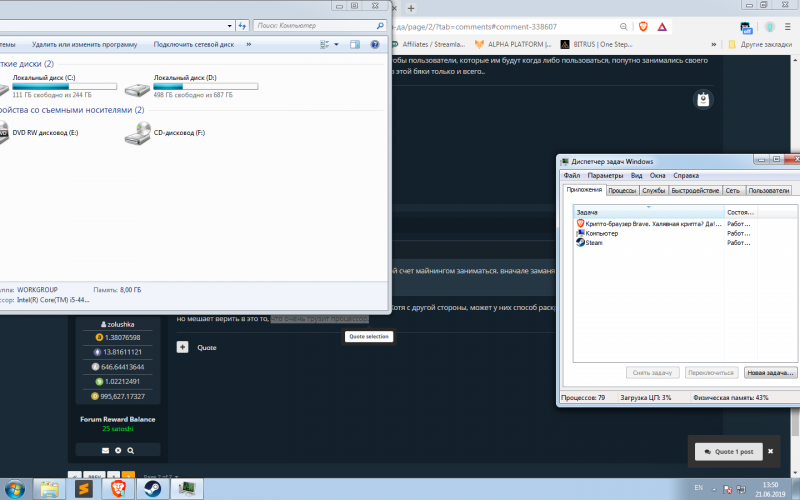This screenshot has width=800, height=500.
Task: Open the ALPHA PLATFORM bookmark
Action: coord(513,44)
